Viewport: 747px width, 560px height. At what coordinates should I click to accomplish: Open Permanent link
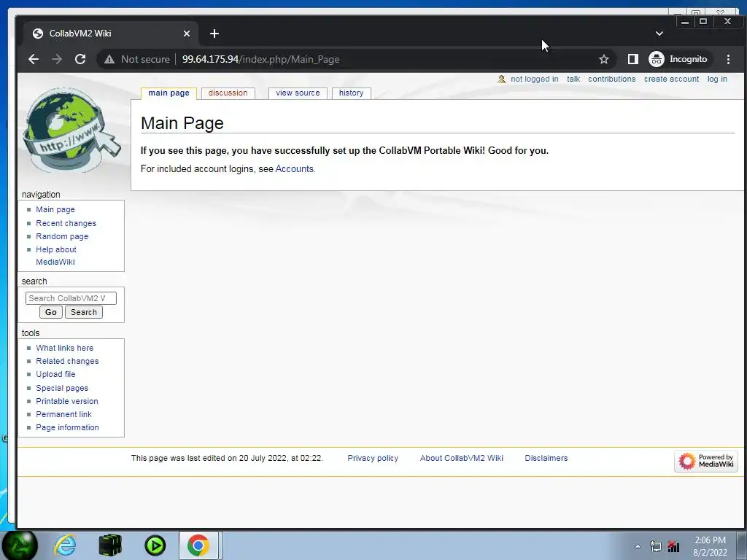pos(63,414)
